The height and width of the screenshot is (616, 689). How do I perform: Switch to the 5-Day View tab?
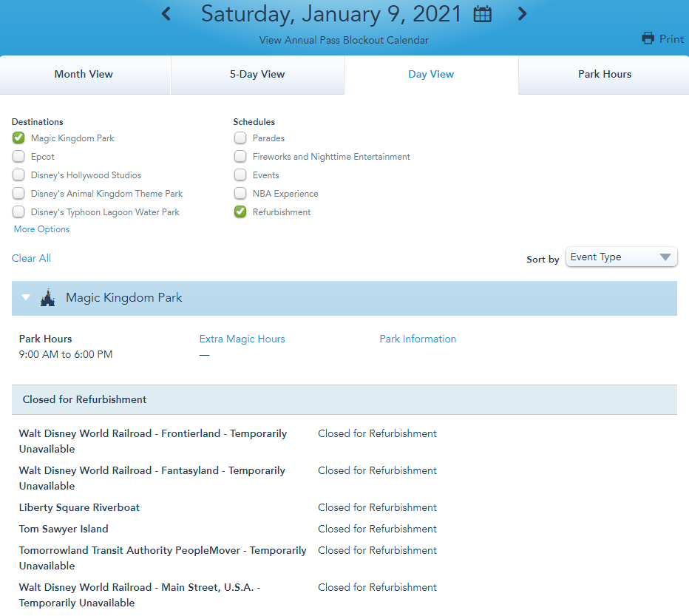257,75
